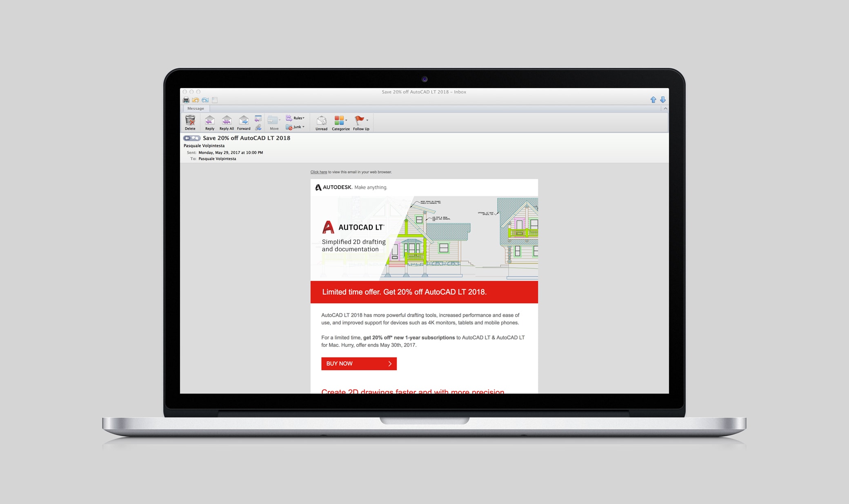849x504 pixels.
Task: Click the notes page icon next to Redo
Action: [x=215, y=100]
